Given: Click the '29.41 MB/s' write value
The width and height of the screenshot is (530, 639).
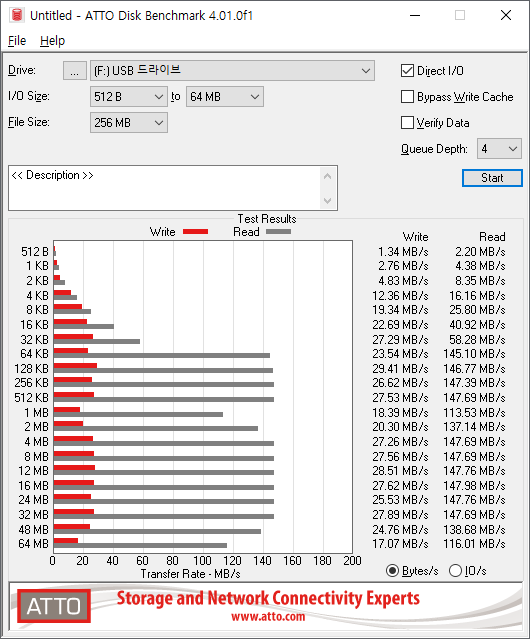Looking at the screenshot, I should (x=400, y=368).
